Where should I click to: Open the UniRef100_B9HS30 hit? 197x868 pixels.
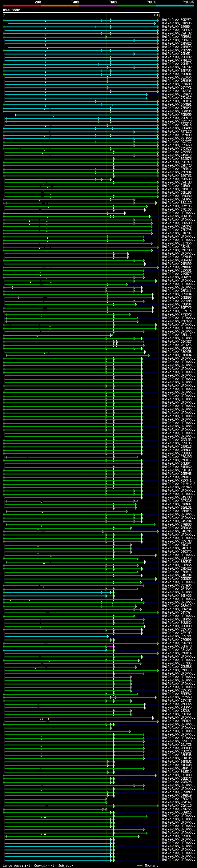point(177,179)
